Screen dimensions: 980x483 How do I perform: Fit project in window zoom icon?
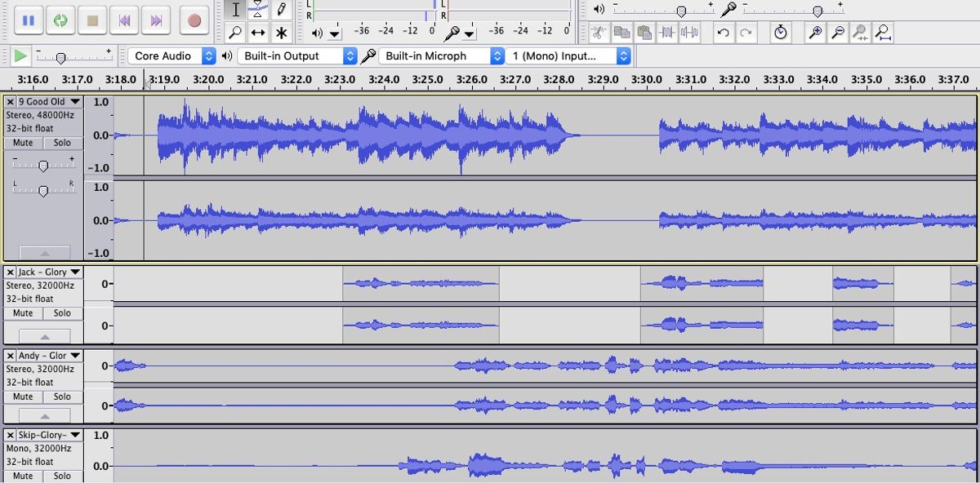pos(883,33)
